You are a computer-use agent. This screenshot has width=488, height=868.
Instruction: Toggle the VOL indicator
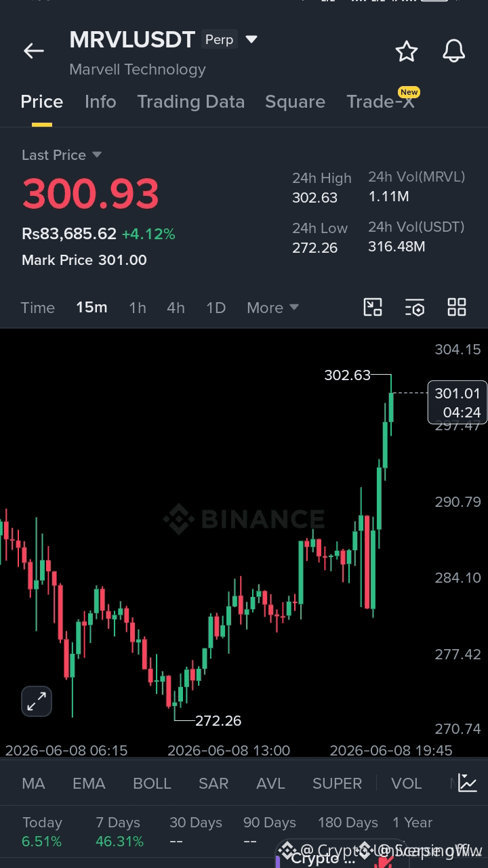click(406, 783)
